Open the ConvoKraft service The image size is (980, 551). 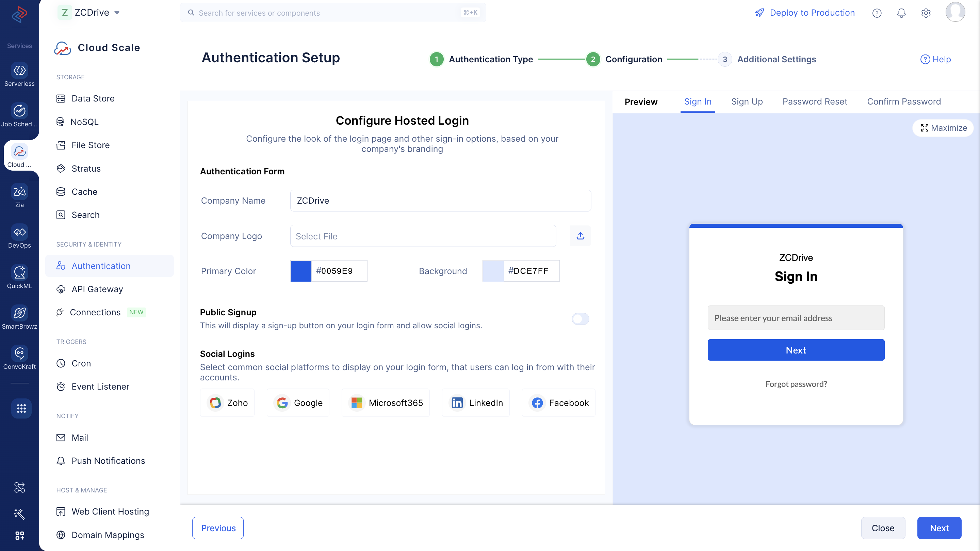[x=19, y=358]
